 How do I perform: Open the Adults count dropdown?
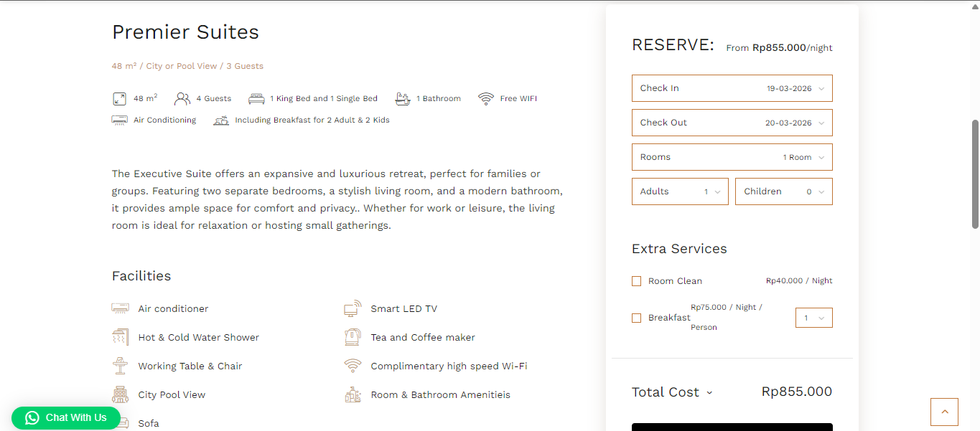click(679, 191)
